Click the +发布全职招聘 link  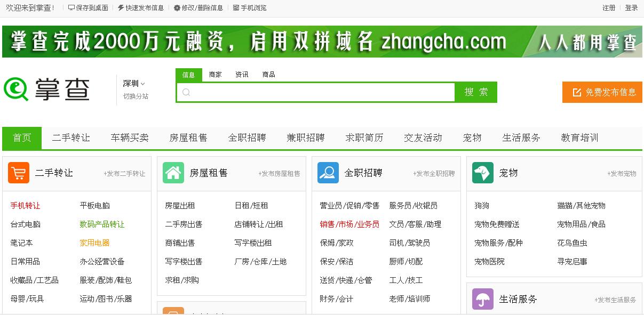click(x=434, y=174)
